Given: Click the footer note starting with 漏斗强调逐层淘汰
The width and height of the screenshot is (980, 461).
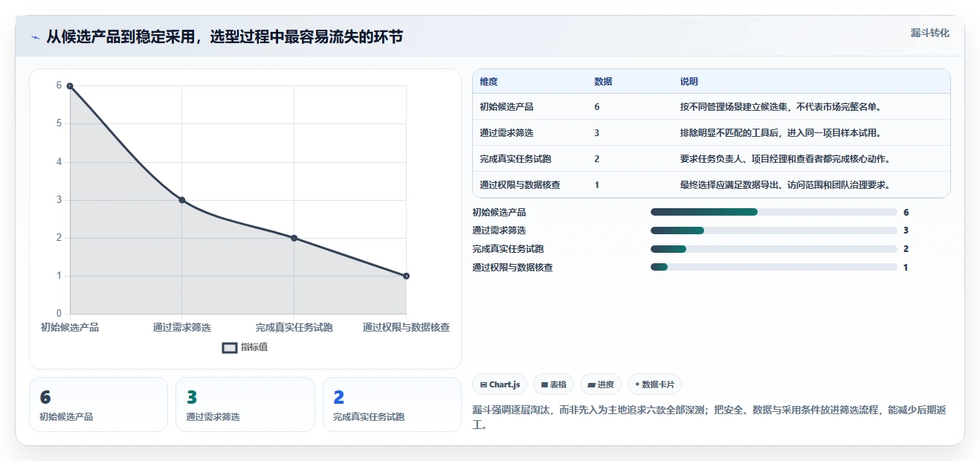Looking at the screenshot, I should pyautogui.click(x=709, y=418).
